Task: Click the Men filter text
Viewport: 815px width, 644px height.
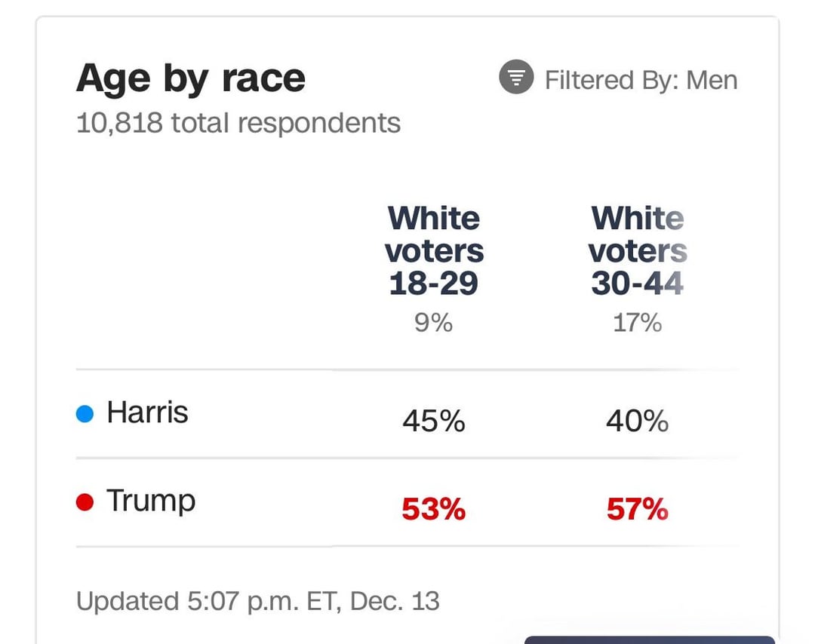Action: coord(712,81)
